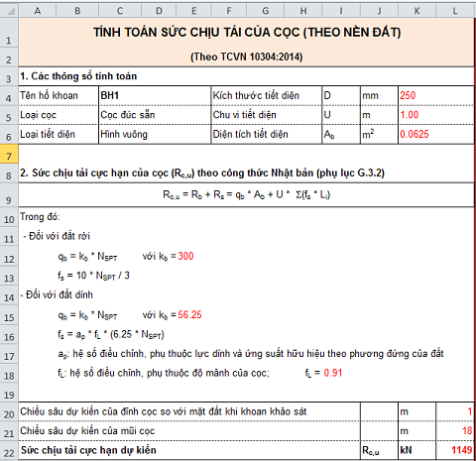The width and height of the screenshot is (476, 461).
Task: Select the red result '1149' cell
Action: pos(455,450)
